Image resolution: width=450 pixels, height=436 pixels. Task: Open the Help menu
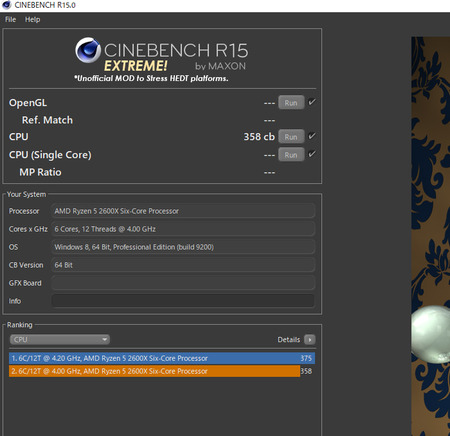coord(33,19)
